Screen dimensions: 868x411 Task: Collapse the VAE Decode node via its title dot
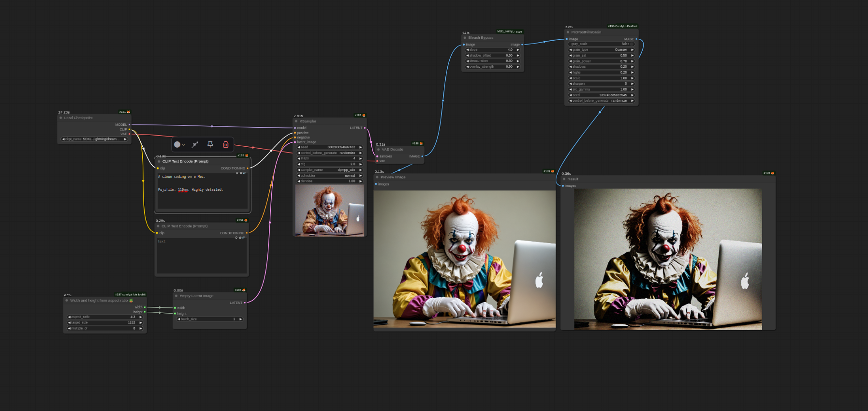378,150
